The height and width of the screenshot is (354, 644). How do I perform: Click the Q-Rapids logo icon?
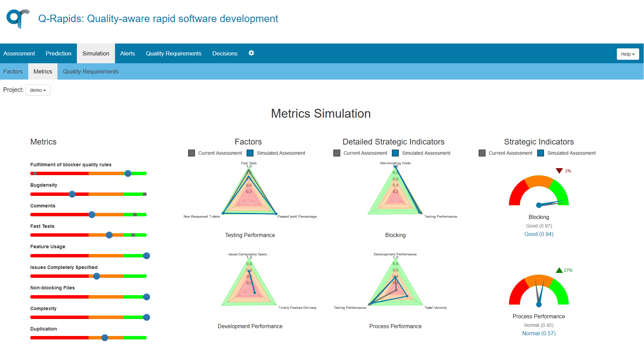[18, 19]
